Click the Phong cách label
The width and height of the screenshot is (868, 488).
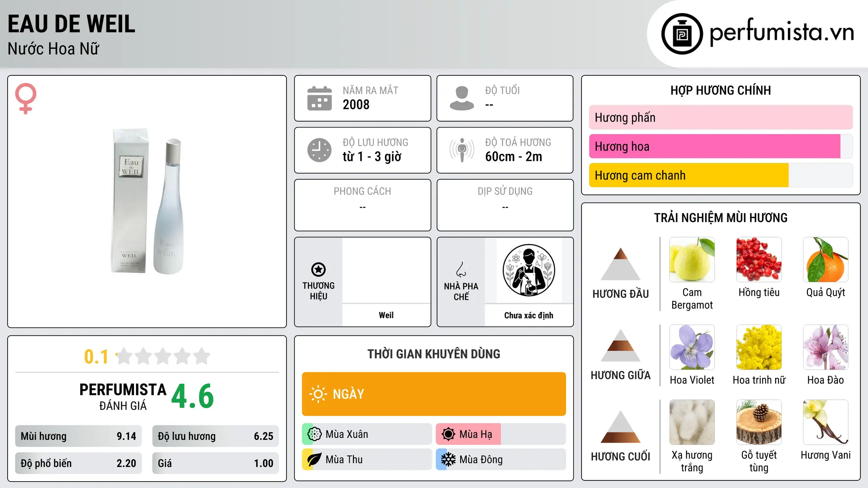(362, 191)
